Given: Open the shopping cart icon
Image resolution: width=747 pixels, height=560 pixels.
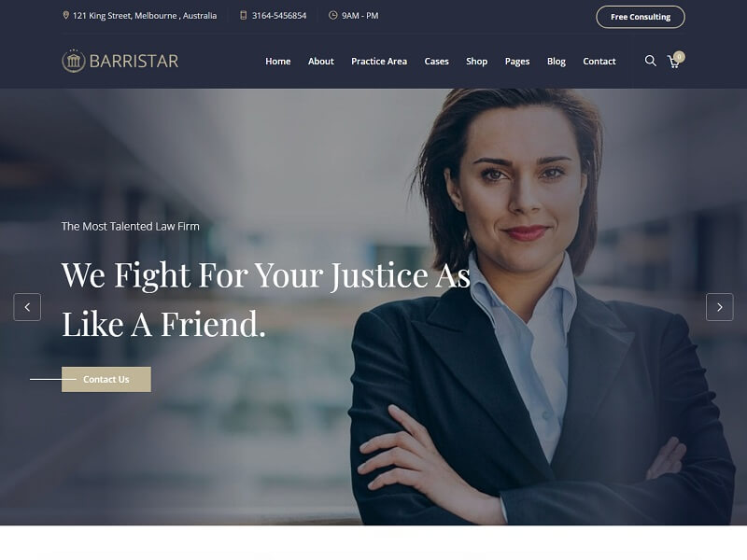Looking at the screenshot, I should click(x=673, y=62).
